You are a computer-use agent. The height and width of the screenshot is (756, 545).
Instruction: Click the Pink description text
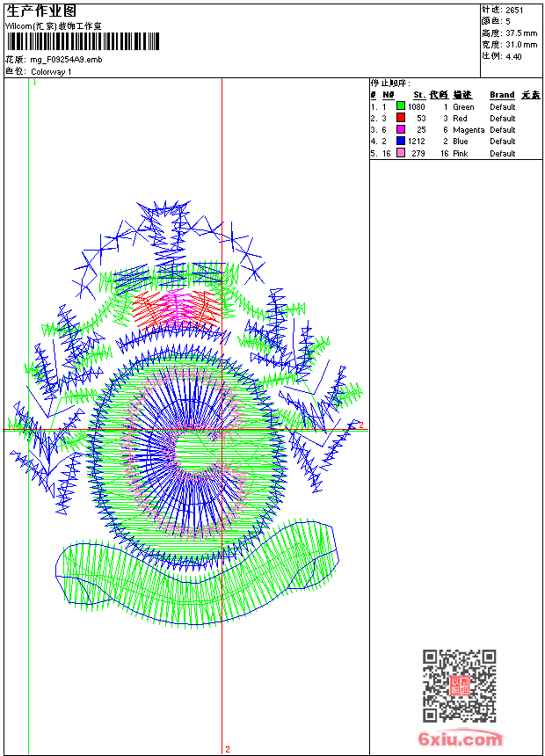tap(461, 153)
